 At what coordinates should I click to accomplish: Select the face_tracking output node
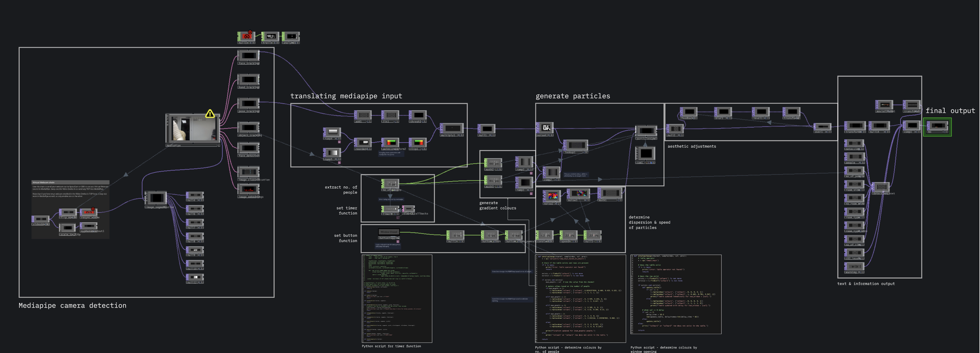[249, 56]
